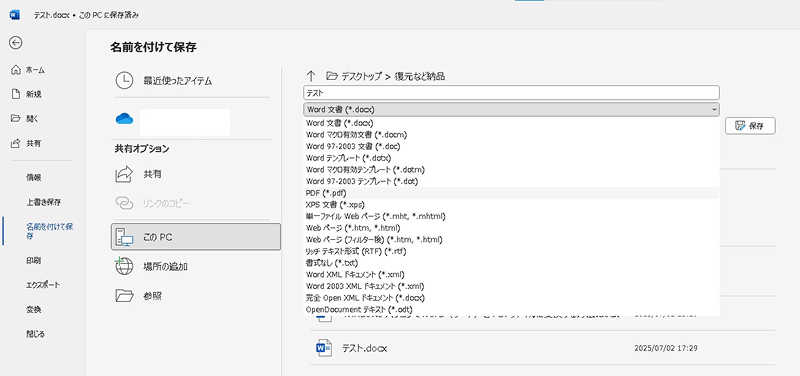Image resolution: width=800 pixels, height=376 pixels.
Task: Choose the この PC location
Action: click(x=196, y=237)
